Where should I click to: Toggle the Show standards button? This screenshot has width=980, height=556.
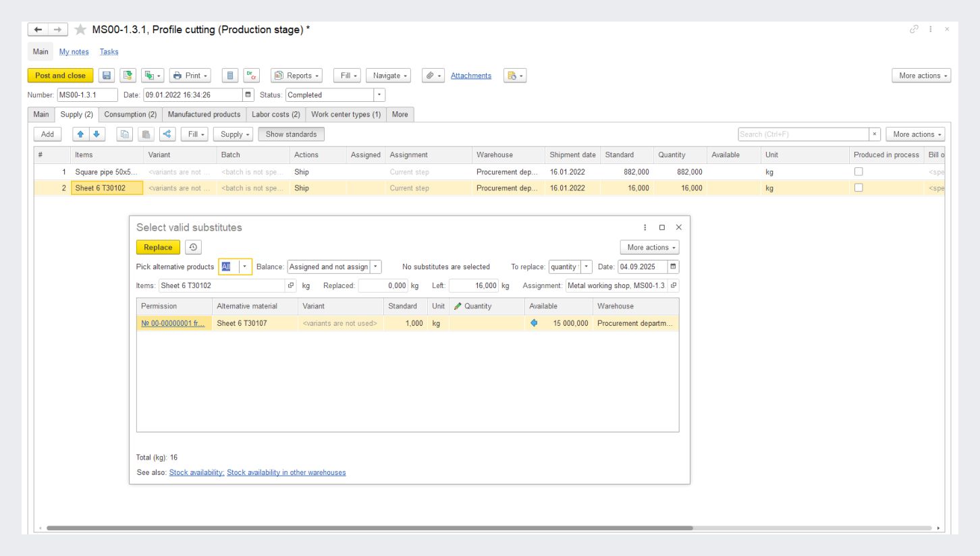click(291, 134)
